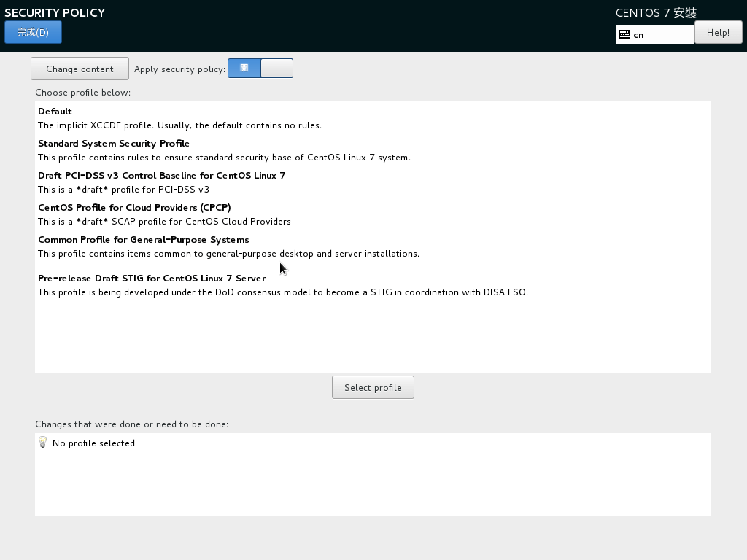Click the lightbulb icon beside No profile selected
Screen dimensions: 747x560
pyautogui.click(x=42, y=443)
